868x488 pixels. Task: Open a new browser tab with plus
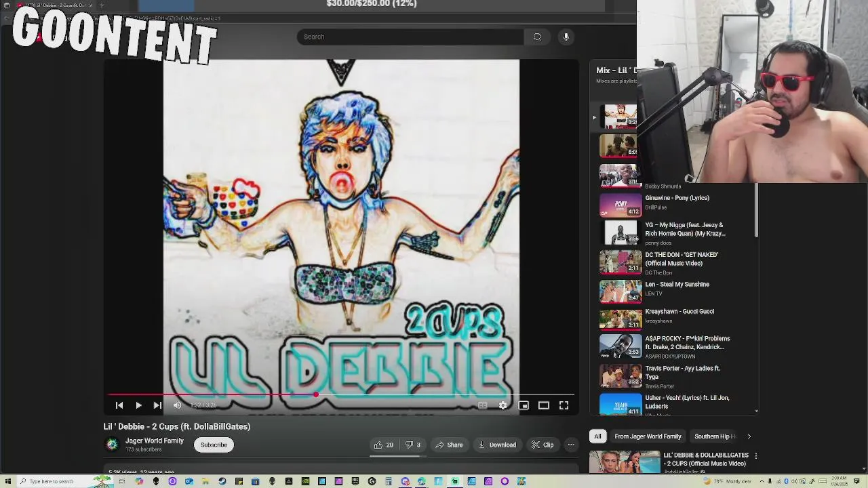[x=102, y=5]
